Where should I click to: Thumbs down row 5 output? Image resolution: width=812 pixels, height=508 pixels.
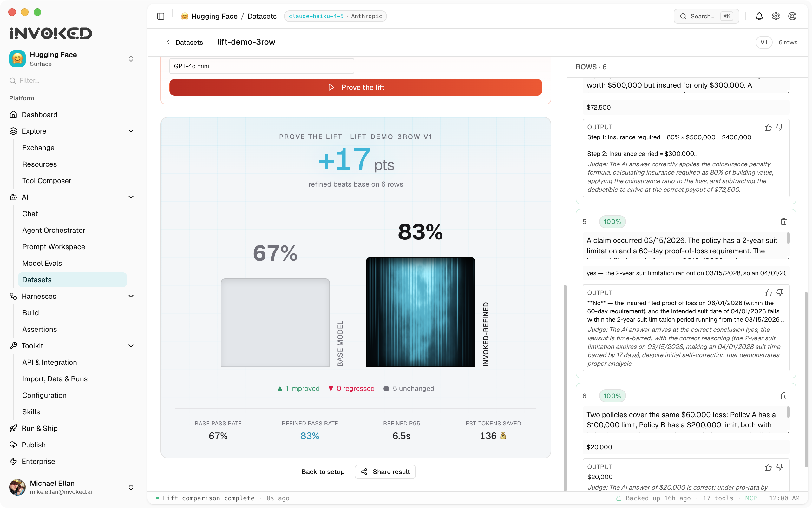coord(780,293)
